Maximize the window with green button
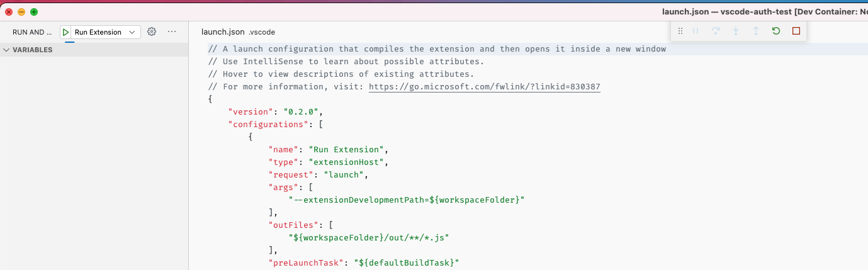 tap(34, 12)
